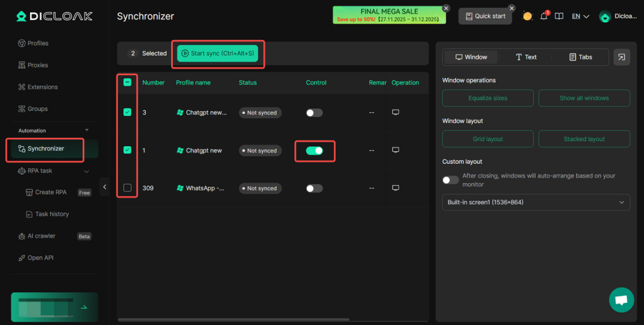Click Start sync button
The image size is (644, 325).
coord(218,54)
